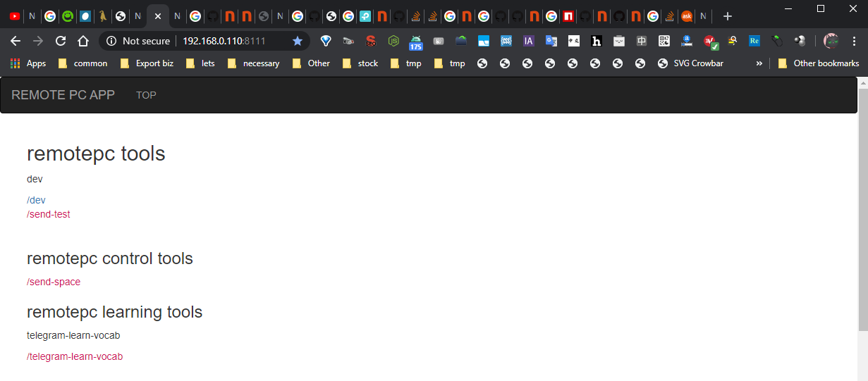Click the /send-space link
Screen dimensions: 868x381
point(54,282)
